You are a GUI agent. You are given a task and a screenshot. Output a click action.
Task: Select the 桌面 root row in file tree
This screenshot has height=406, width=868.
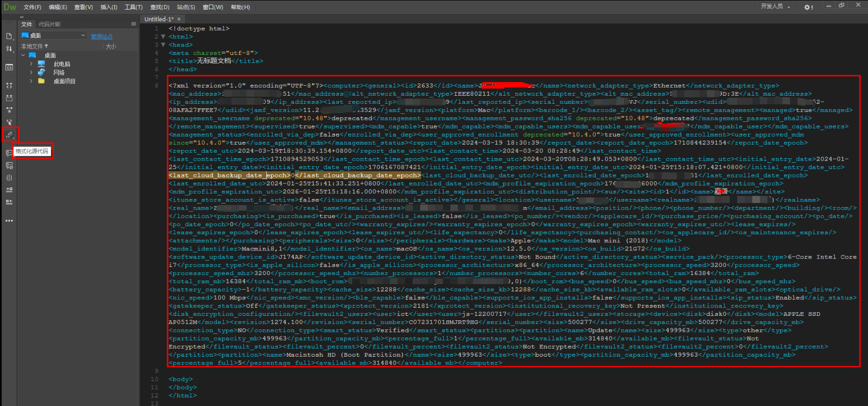[50, 55]
